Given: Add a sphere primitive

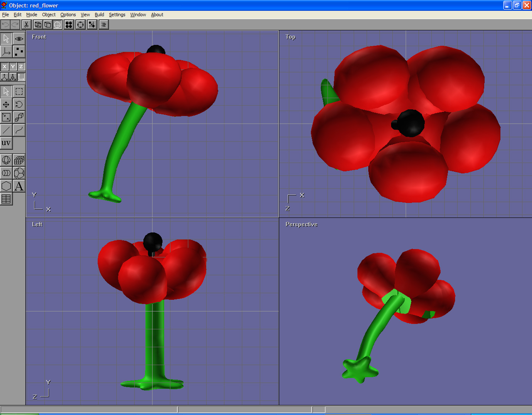Looking at the screenshot, I should pos(6,160).
